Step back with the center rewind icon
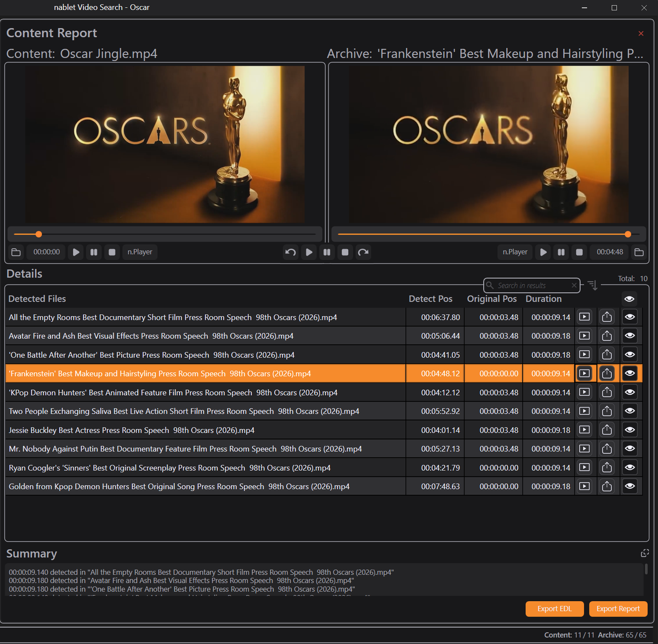The width and height of the screenshot is (658, 644). coord(291,252)
